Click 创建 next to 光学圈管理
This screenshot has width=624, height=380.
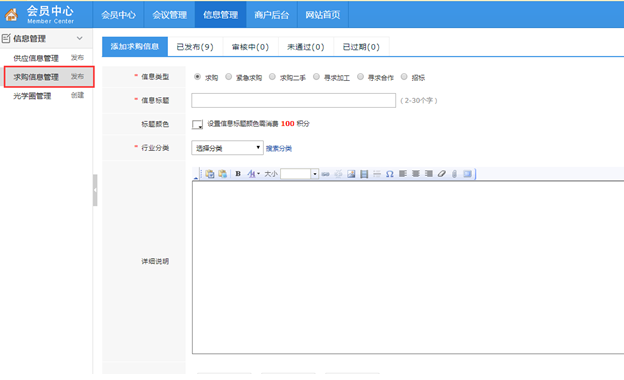coord(77,95)
